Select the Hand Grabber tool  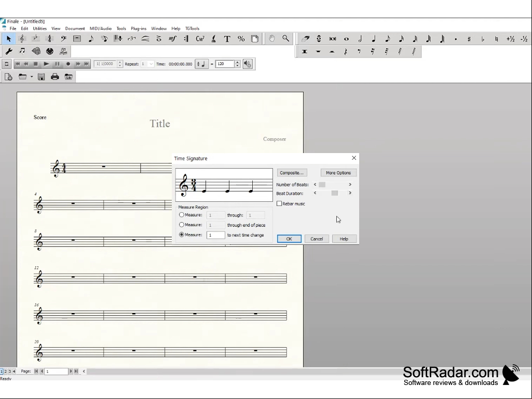click(x=272, y=39)
